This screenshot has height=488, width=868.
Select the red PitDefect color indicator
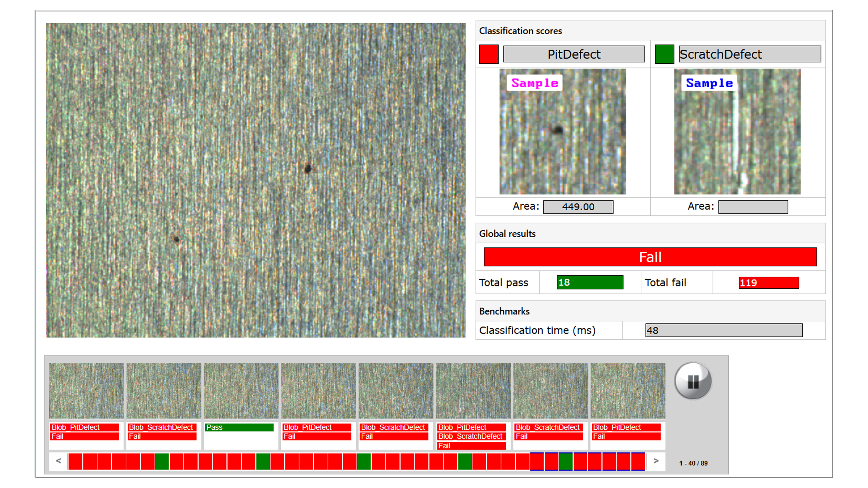pyautogui.click(x=488, y=54)
